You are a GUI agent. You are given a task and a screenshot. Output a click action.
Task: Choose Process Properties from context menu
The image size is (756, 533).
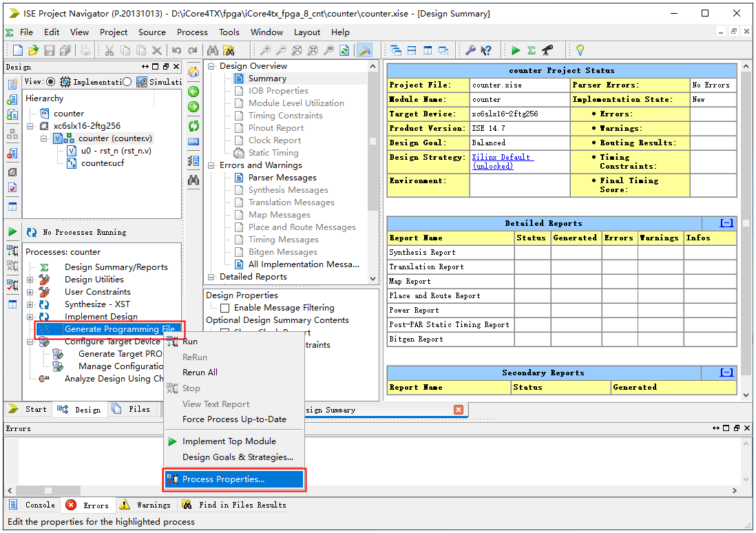tap(223, 479)
